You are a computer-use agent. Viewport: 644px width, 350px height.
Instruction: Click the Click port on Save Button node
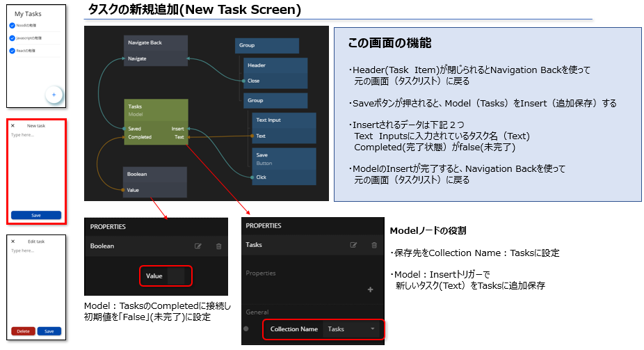pyautogui.click(x=252, y=177)
